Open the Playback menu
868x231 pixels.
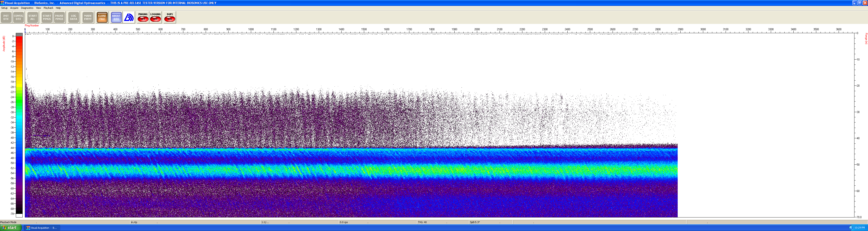(x=48, y=8)
